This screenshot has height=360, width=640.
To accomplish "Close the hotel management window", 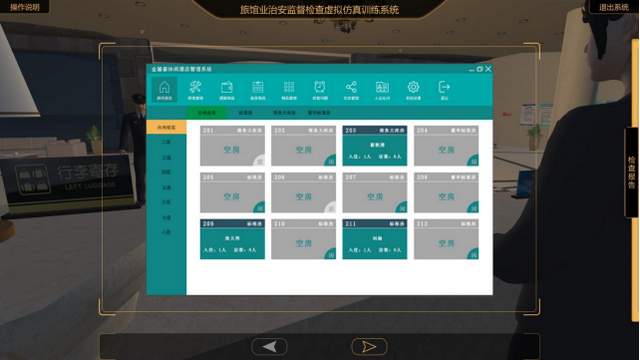I will [488, 69].
